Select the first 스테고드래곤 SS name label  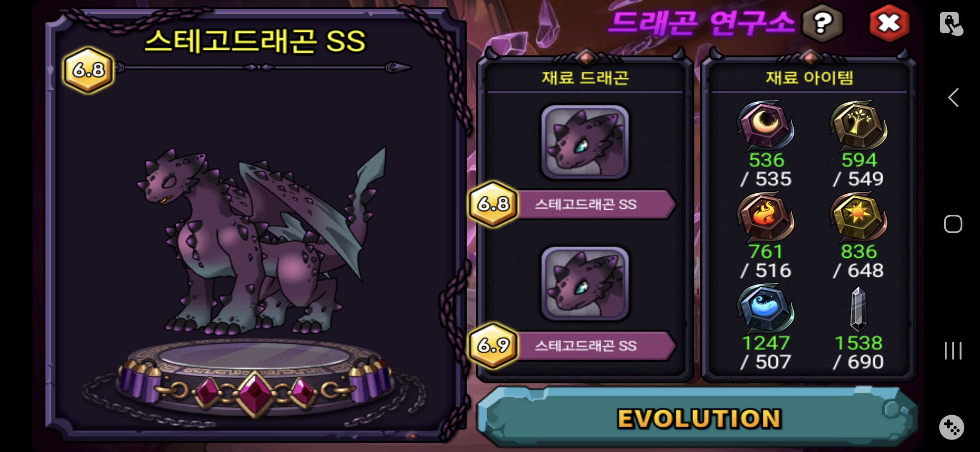[x=585, y=204]
